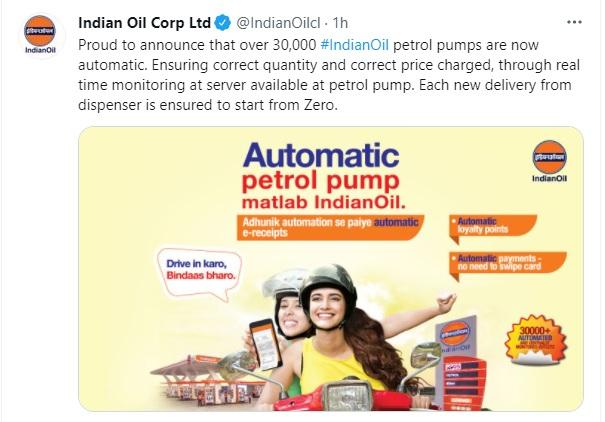Click the petrol station illustration
Image resolution: width=605 pixels, height=422 pixels.
coord(208,381)
